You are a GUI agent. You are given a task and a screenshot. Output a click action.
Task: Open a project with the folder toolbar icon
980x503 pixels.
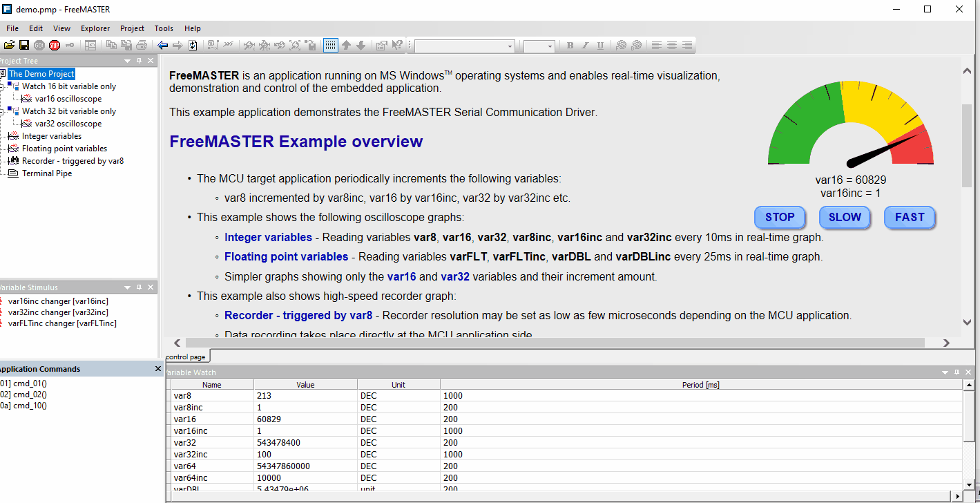click(x=9, y=44)
